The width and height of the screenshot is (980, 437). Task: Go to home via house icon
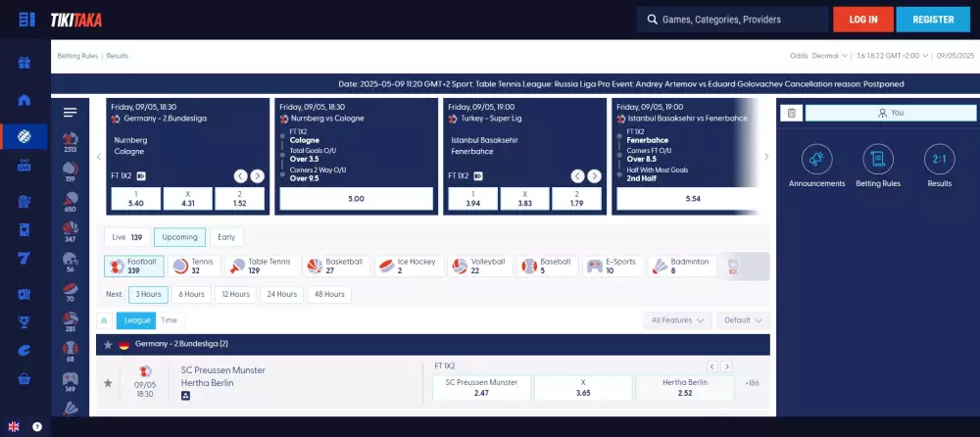tap(24, 100)
